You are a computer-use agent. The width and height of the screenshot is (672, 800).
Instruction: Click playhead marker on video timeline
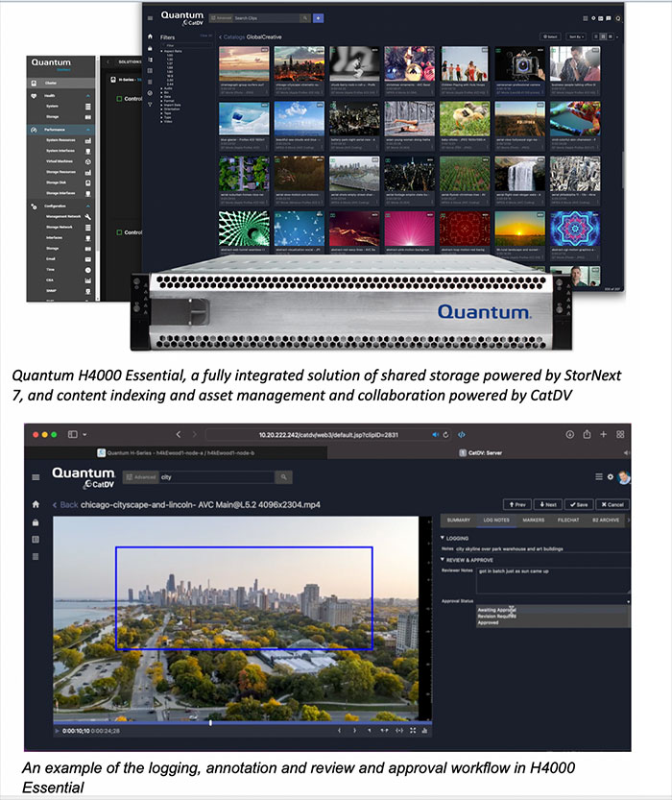click(210, 722)
